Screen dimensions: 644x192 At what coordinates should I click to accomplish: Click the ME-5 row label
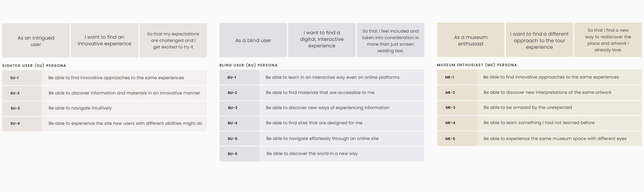[x=450, y=139]
